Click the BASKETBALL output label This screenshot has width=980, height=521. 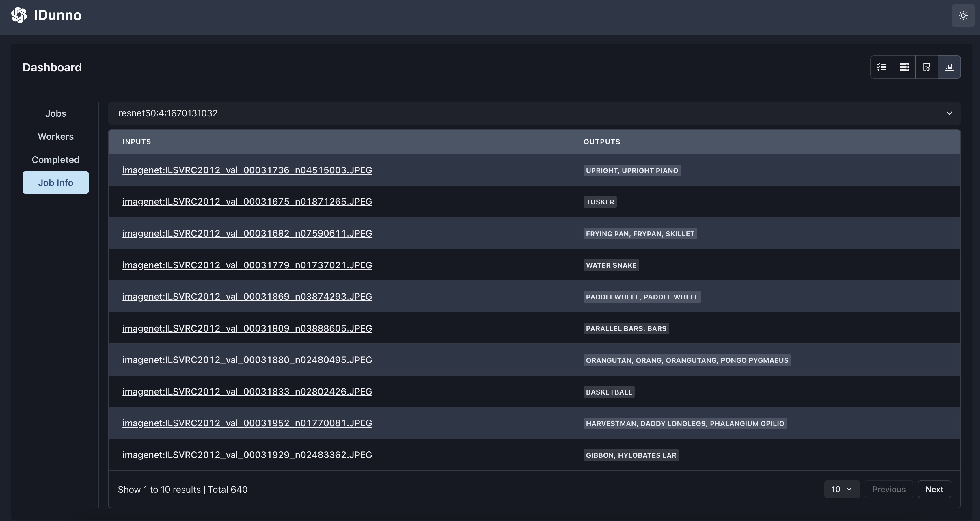609,392
